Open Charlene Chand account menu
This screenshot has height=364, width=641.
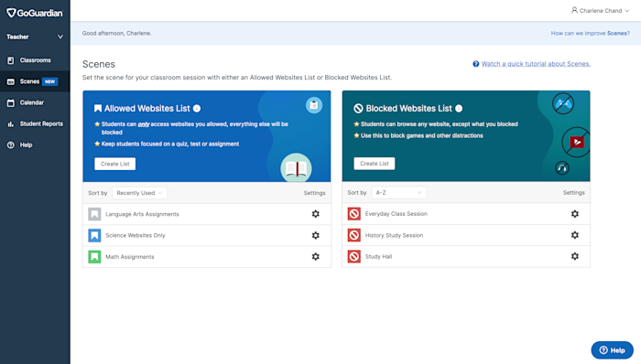tap(600, 11)
